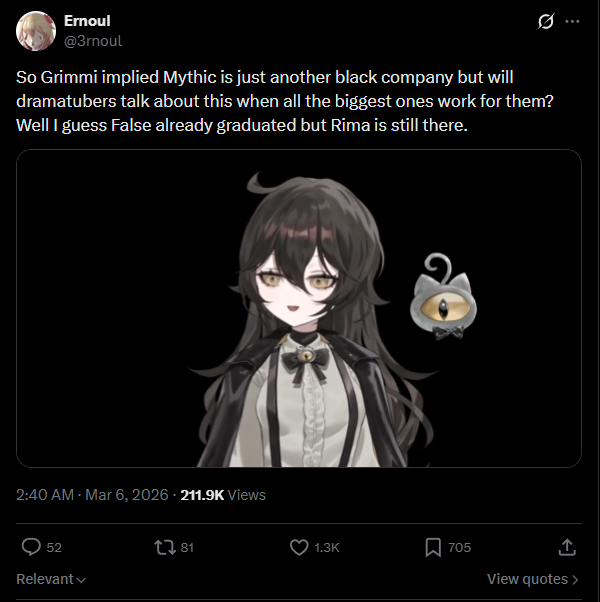The width and height of the screenshot is (600, 602).
Task: View the 211.9K Views analytics
Action: click(223, 494)
